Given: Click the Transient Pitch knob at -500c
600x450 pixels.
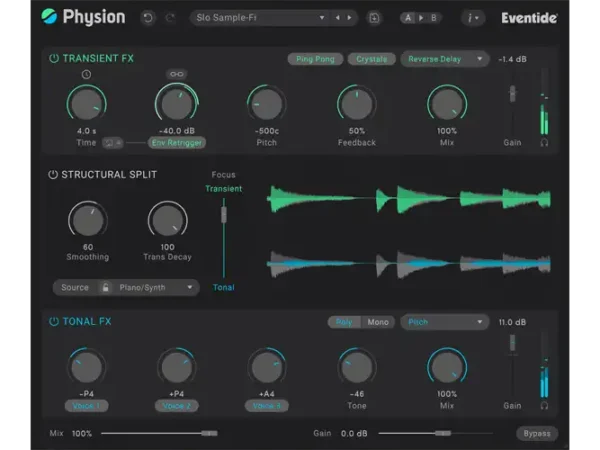Looking at the screenshot, I should tap(267, 104).
